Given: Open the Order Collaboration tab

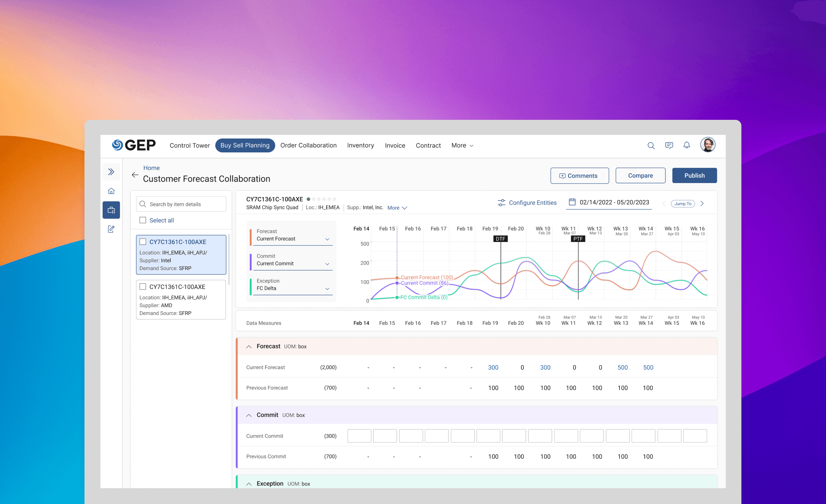Looking at the screenshot, I should (308, 145).
